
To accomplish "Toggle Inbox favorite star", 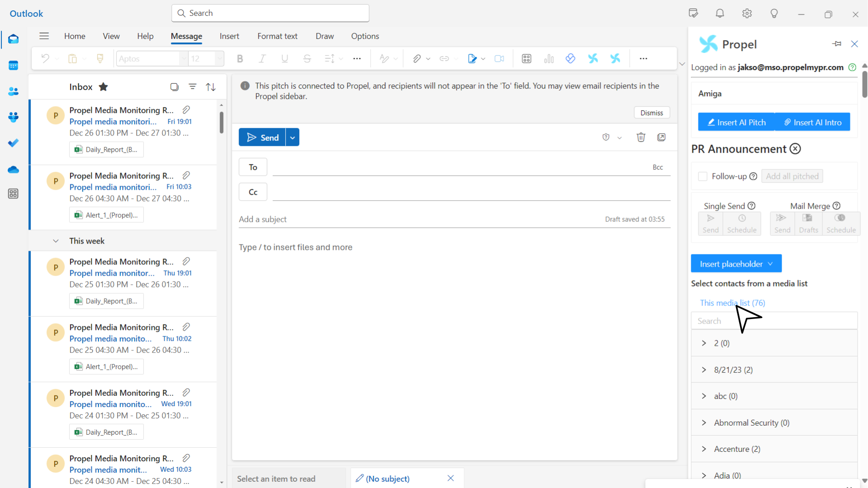I will (x=104, y=87).
